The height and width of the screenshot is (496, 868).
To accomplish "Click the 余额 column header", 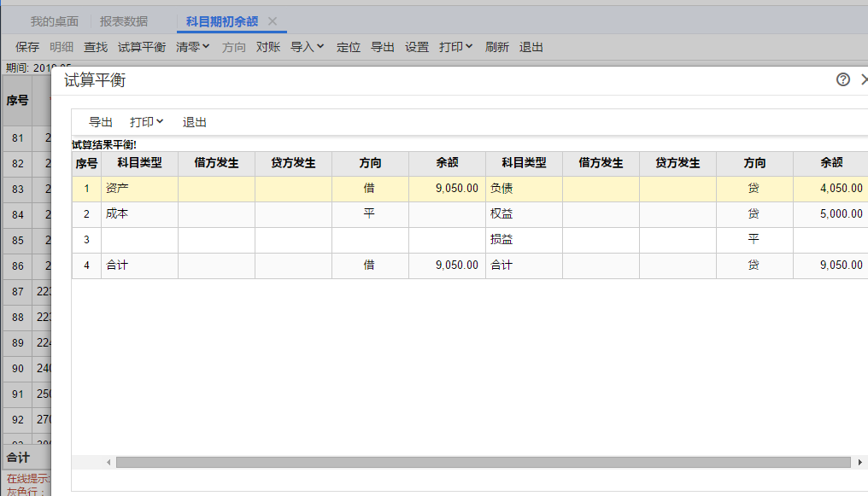I will (447, 163).
